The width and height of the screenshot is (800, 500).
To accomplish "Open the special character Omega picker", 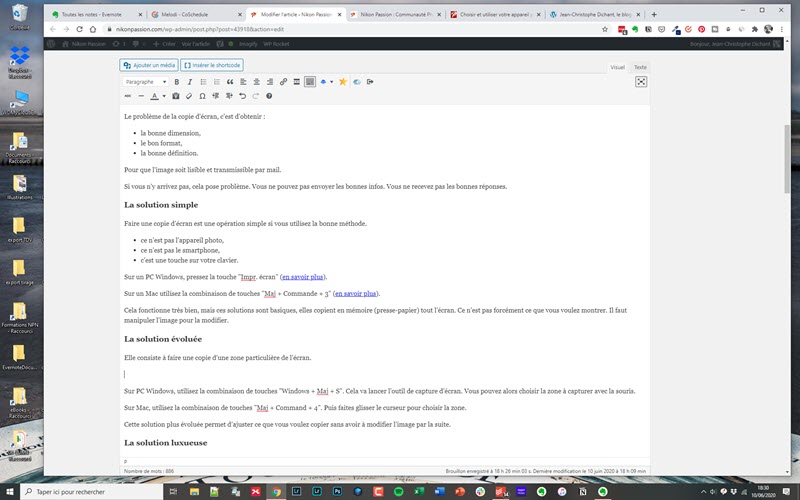I will (x=203, y=96).
